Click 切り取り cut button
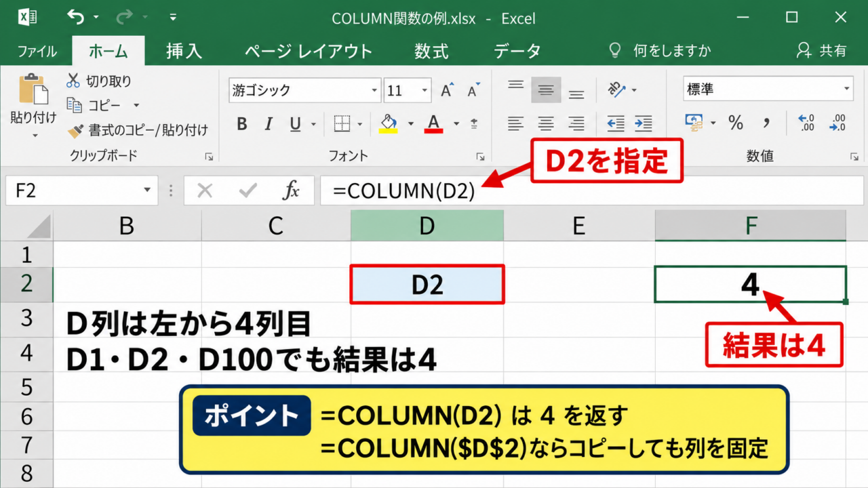The width and height of the screenshot is (868, 488). [99, 81]
